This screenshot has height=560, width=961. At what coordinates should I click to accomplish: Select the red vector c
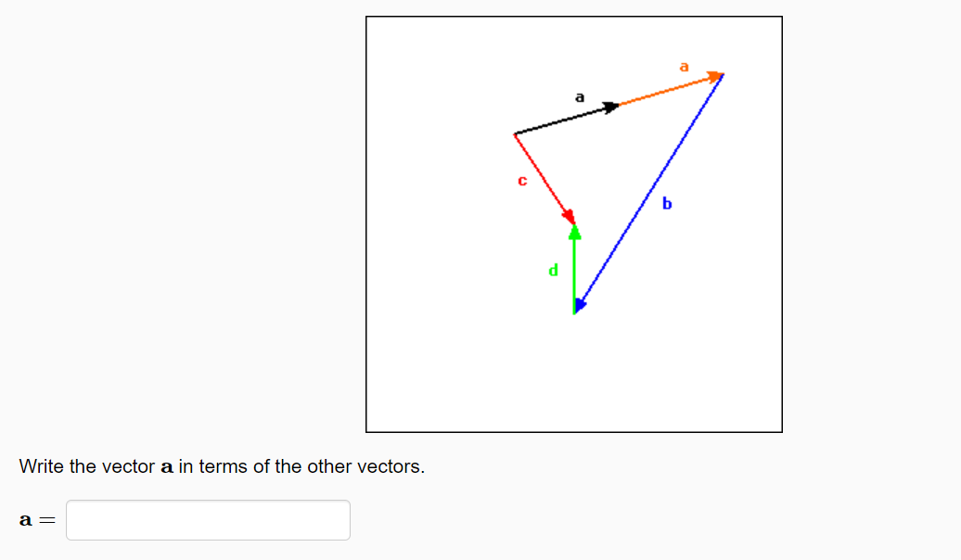coord(543,176)
